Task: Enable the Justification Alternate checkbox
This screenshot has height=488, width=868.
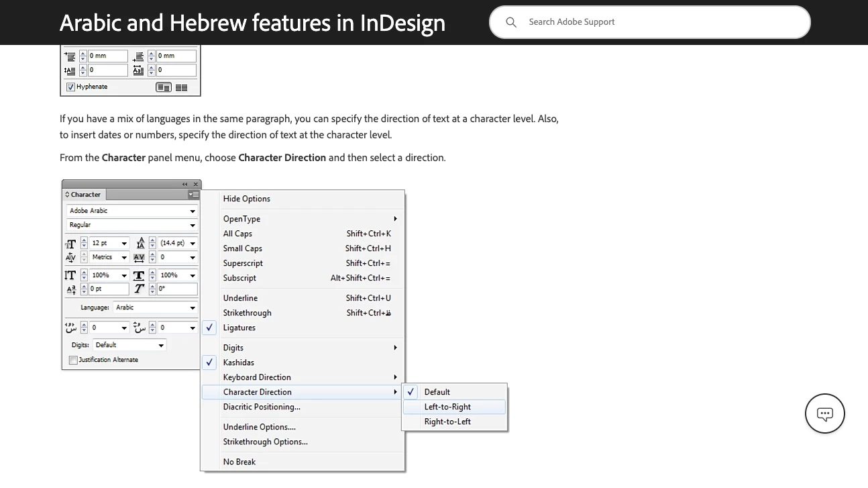Action: pos(73,360)
